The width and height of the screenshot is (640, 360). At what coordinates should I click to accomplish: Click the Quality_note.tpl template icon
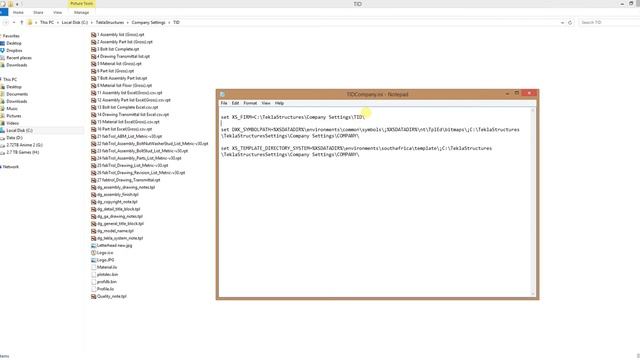(x=93, y=296)
